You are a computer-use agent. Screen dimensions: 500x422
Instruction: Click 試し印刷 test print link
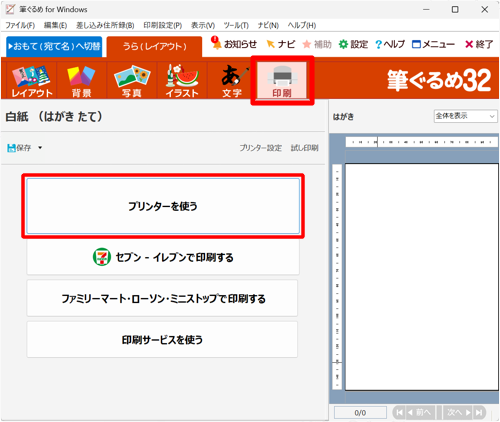click(x=305, y=148)
